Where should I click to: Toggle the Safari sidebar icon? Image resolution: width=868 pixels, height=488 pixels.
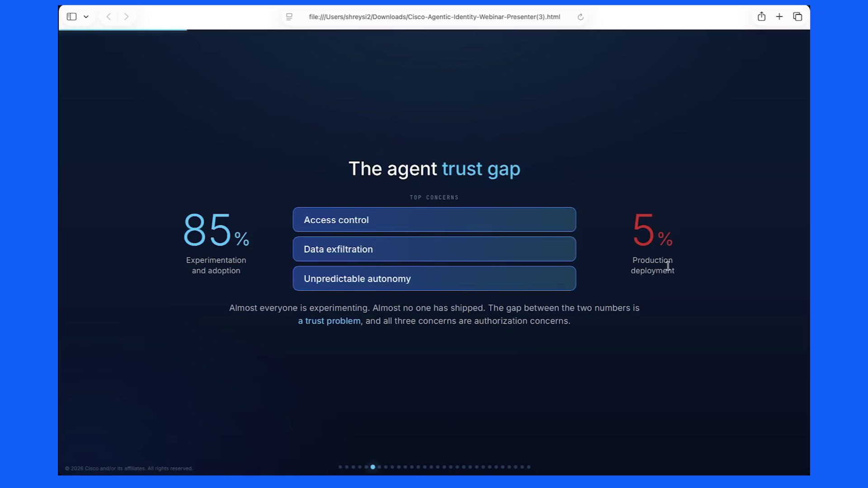coord(71,17)
